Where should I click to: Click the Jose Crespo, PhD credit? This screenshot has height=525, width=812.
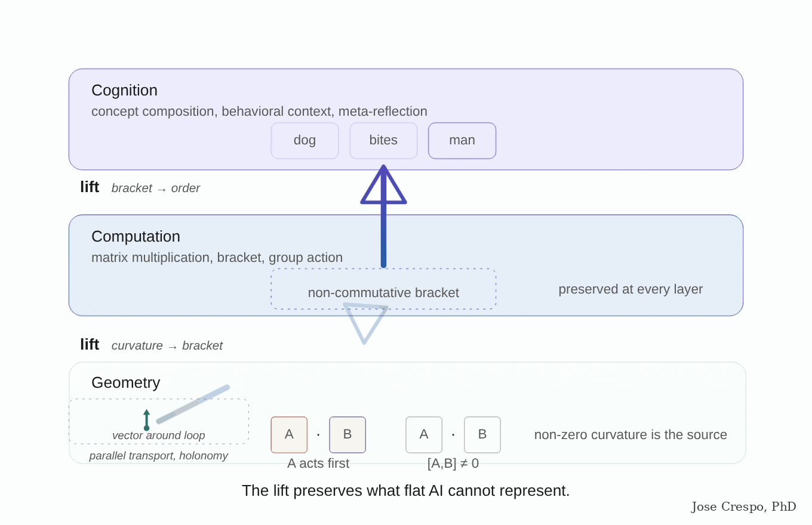[x=744, y=507]
